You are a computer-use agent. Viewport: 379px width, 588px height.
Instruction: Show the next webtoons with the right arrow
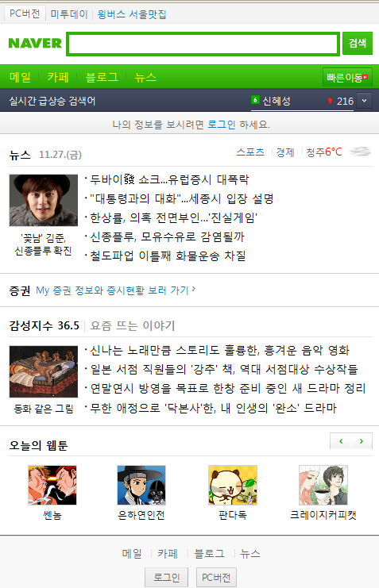(362, 441)
